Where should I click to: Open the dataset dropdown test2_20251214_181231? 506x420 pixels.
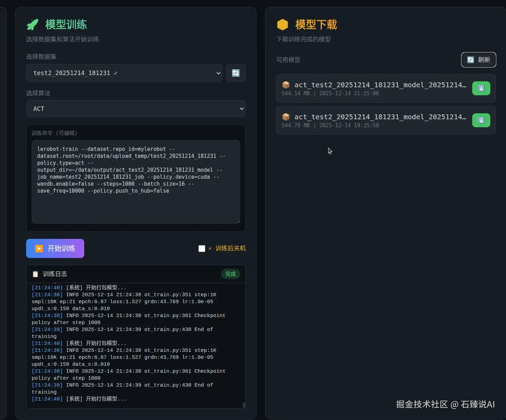click(x=124, y=73)
